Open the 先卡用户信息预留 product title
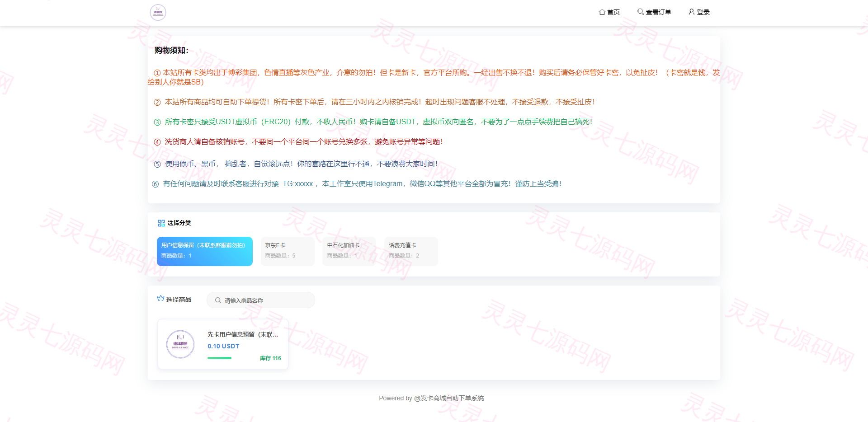Image resolution: width=868 pixels, height=422 pixels. (x=243, y=335)
